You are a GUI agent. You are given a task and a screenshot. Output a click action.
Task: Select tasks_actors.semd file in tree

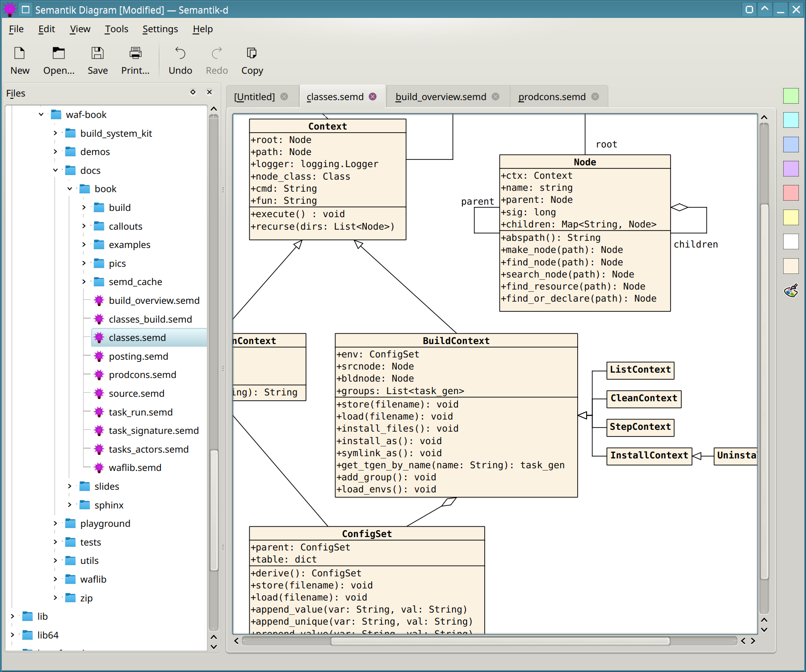tap(148, 449)
